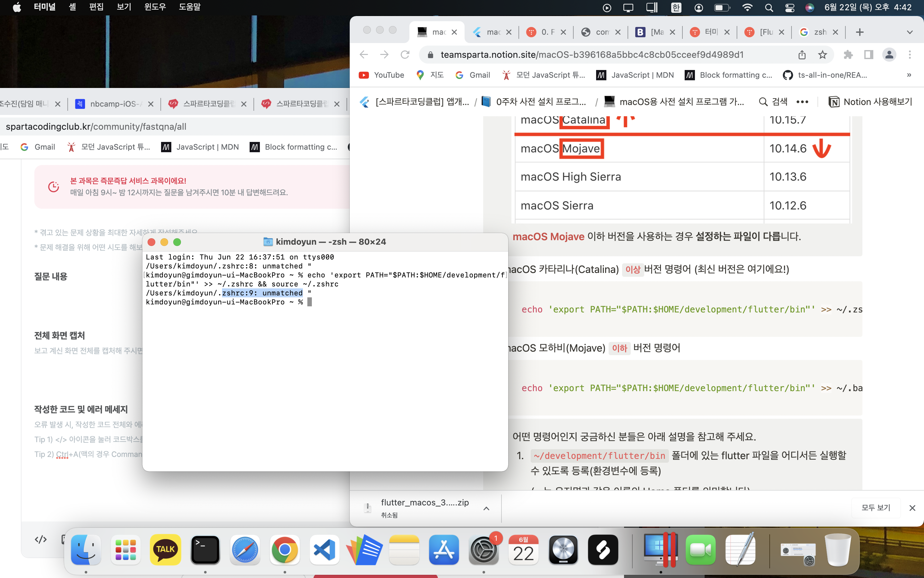Bookmark this page with star icon
This screenshot has width=924, height=578.
point(822,55)
